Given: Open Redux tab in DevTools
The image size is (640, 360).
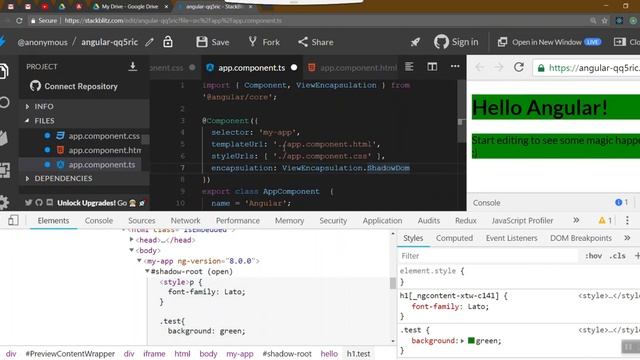Looking at the screenshot, I should [466, 220].
